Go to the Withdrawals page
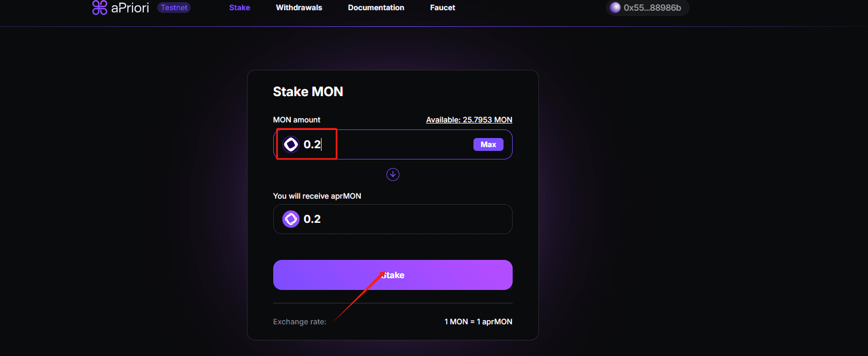This screenshot has width=868, height=356. pos(299,8)
